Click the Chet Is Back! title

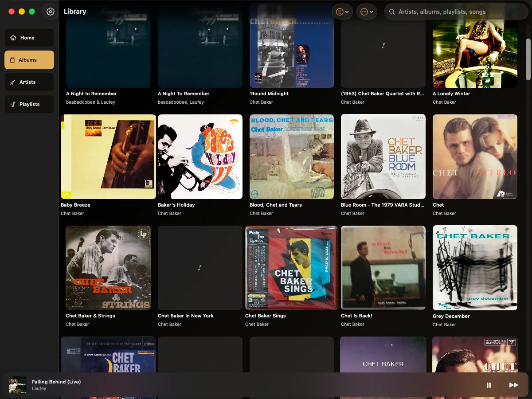pos(356,316)
